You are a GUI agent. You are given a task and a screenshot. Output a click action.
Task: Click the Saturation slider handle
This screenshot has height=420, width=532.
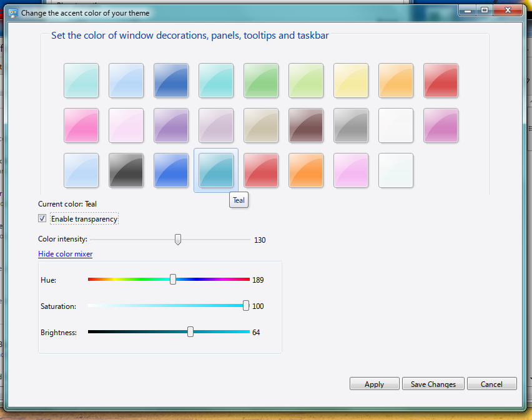click(x=246, y=306)
